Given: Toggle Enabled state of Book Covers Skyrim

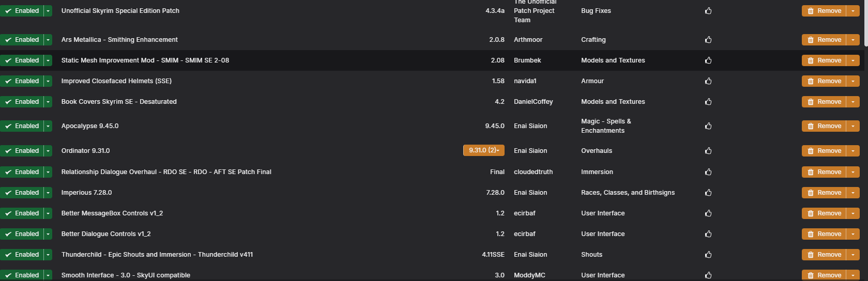Looking at the screenshot, I should (x=22, y=102).
